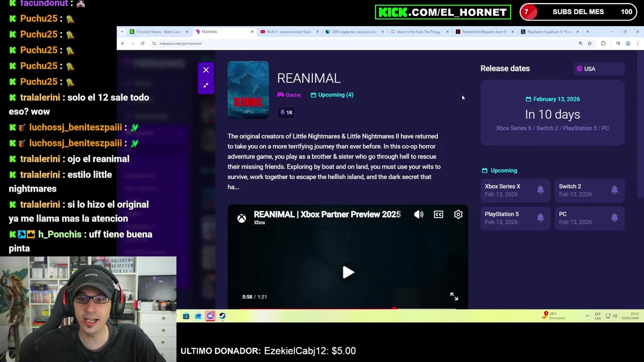Go back in browser history
644x362 pixels.
point(122,44)
